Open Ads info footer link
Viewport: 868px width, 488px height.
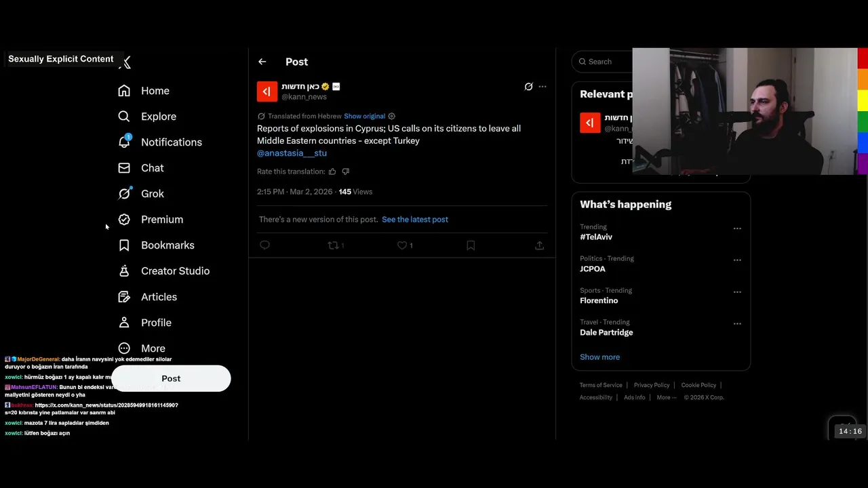click(635, 397)
